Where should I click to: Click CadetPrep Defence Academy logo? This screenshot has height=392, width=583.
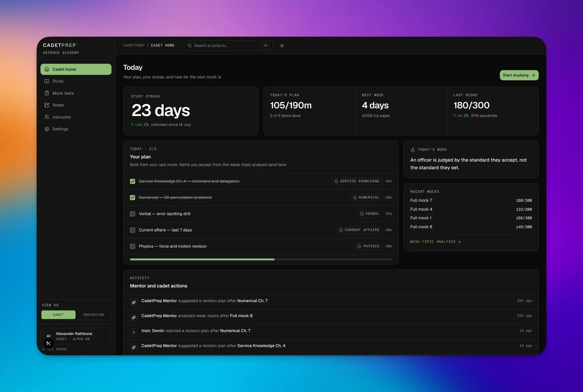coord(61,49)
